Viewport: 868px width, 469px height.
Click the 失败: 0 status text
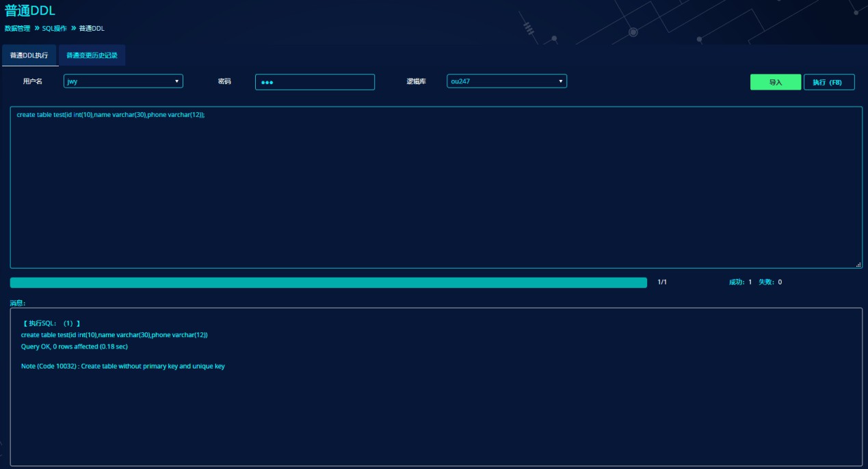[770, 282]
